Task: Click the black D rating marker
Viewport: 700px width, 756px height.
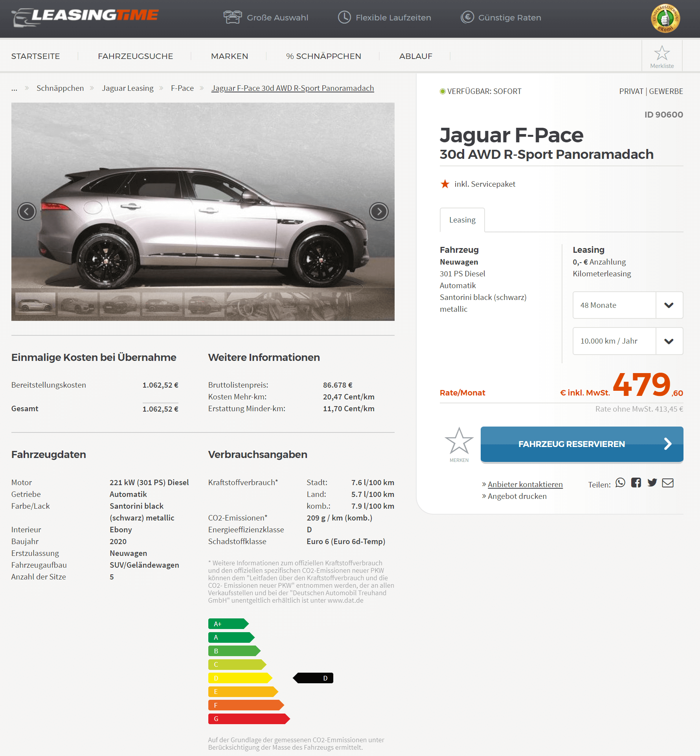Action: 313,678
